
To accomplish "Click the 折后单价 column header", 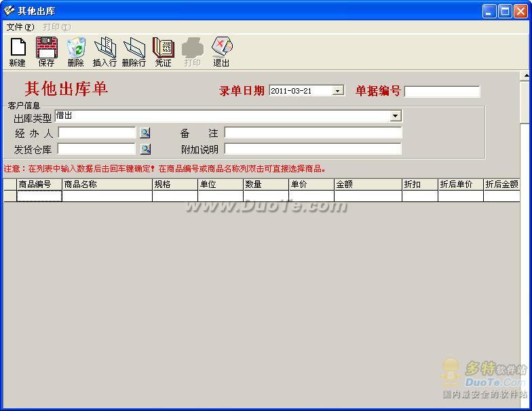I will tap(461, 184).
